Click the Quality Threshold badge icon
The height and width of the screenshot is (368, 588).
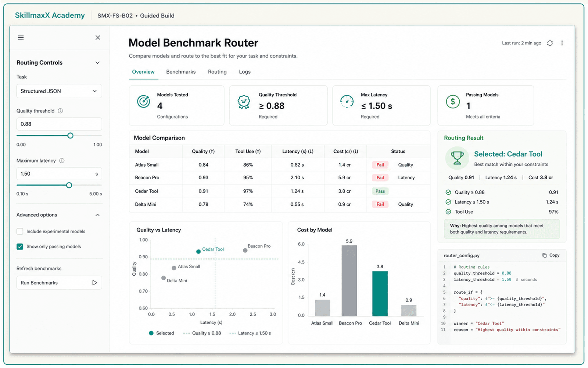tap(244, 102)
